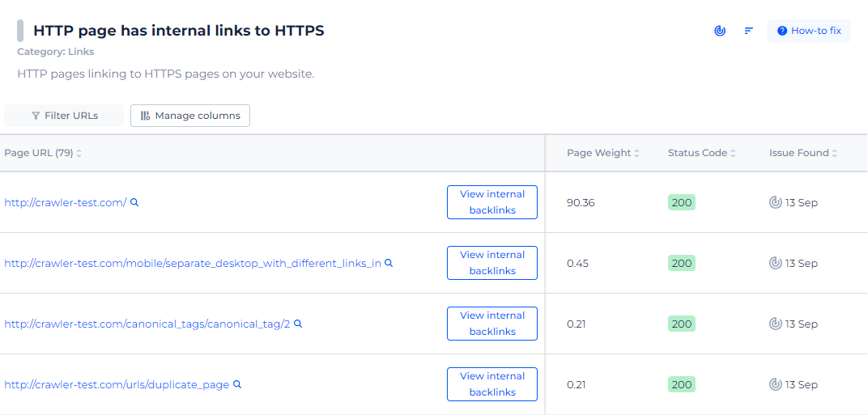Click the 90.36 page weight value
This screenshot has width=868, height=415.
pos(581,202)
